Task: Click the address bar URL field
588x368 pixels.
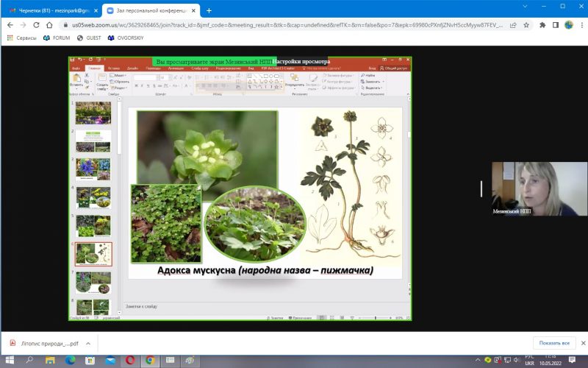Action: click(279, 24)
